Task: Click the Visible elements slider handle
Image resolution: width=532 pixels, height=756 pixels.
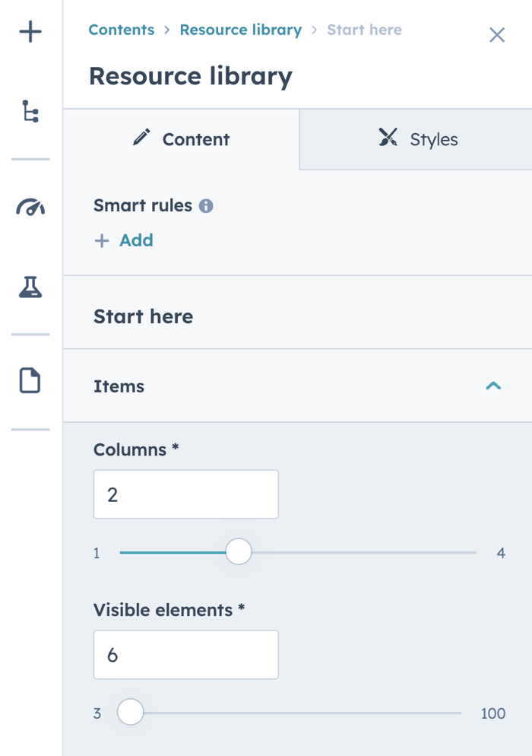Action: coord(130,712)
